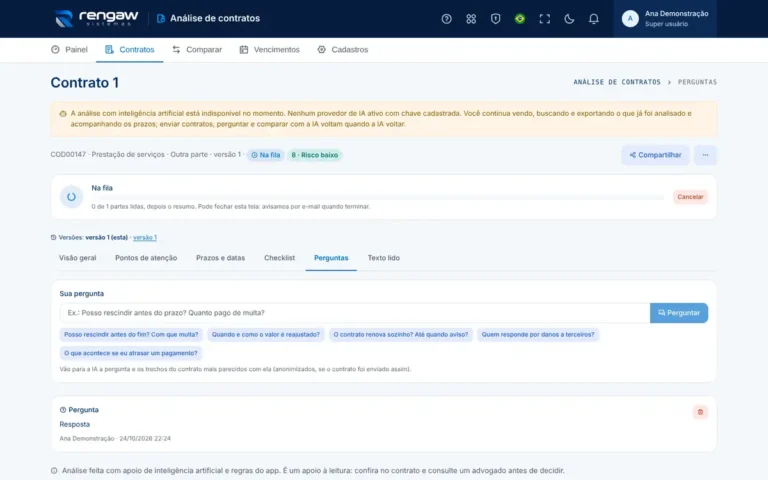Image resolution: width=768 pixels, height=480 pixels.
Task: Toggle fullscreen mode icon
Action: click(x=544, y=19)
